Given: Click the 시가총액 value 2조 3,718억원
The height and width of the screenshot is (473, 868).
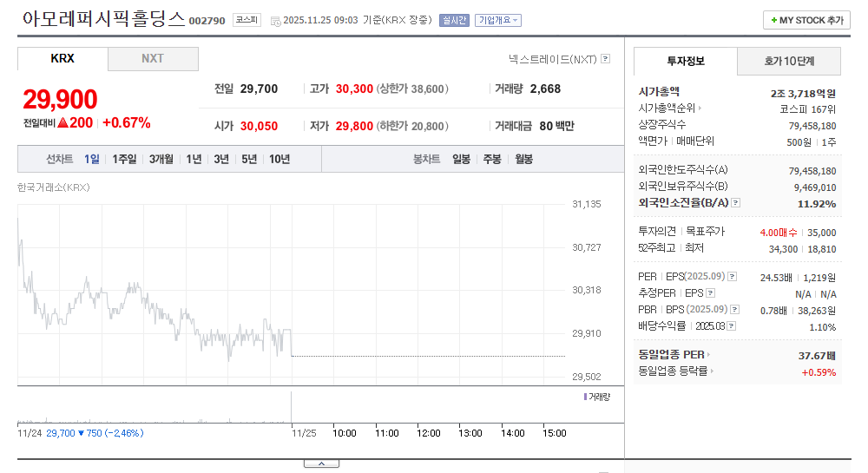Looking at the screenshot, I should tap(803, 94).
